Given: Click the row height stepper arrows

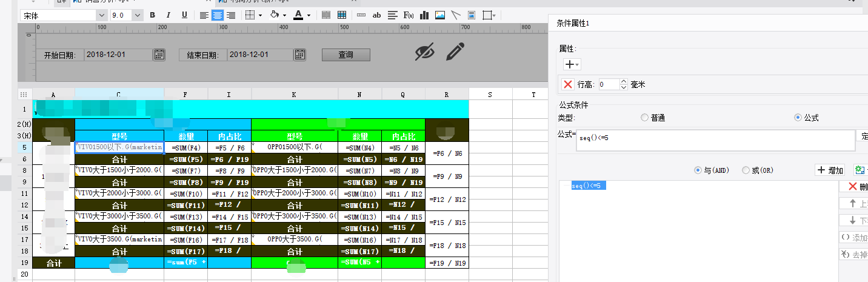Looking at the screenshot, I should click(624, 84).
